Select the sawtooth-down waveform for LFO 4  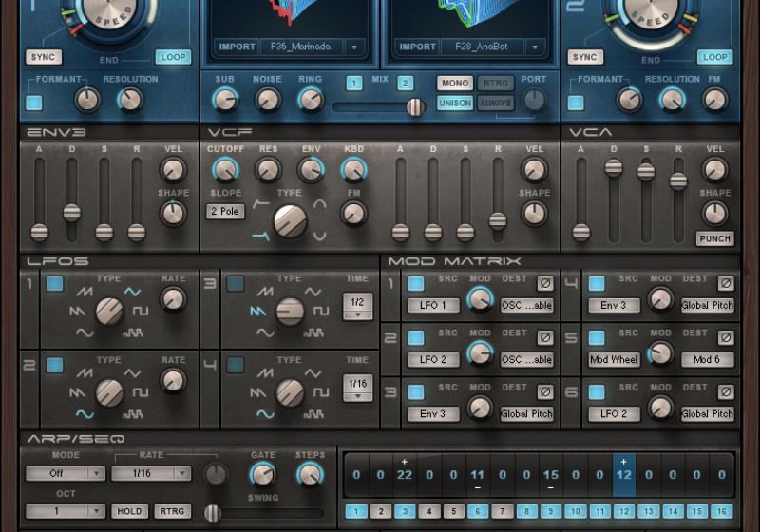tap(257, 393)
